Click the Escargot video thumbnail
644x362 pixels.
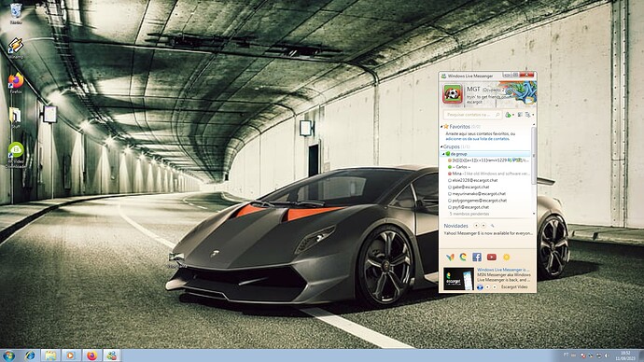(x=459, y=279)
